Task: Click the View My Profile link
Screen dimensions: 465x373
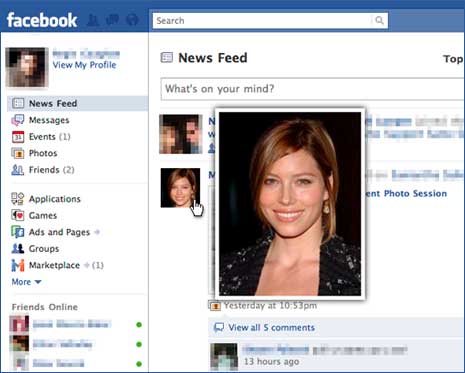Action: point(84,65)
